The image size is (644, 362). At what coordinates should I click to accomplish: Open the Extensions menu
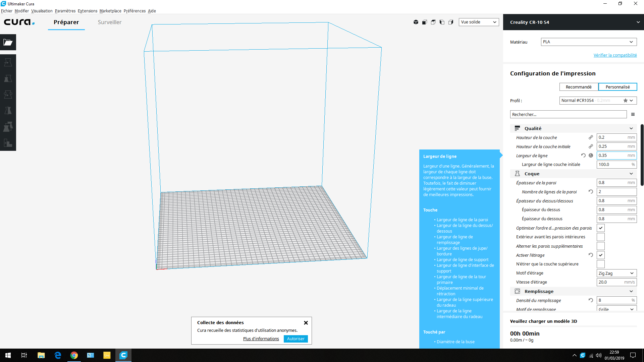tap(87, 11)
